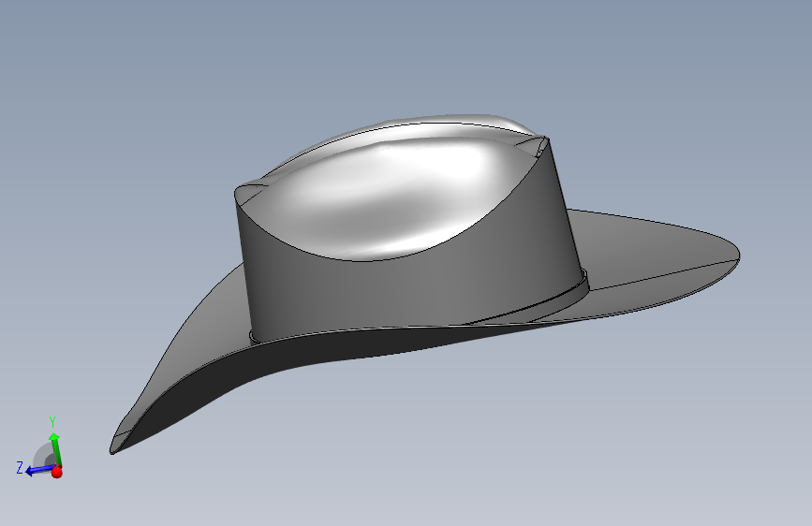Click the cowboy hat crown in the viewport

pos(409,227)
